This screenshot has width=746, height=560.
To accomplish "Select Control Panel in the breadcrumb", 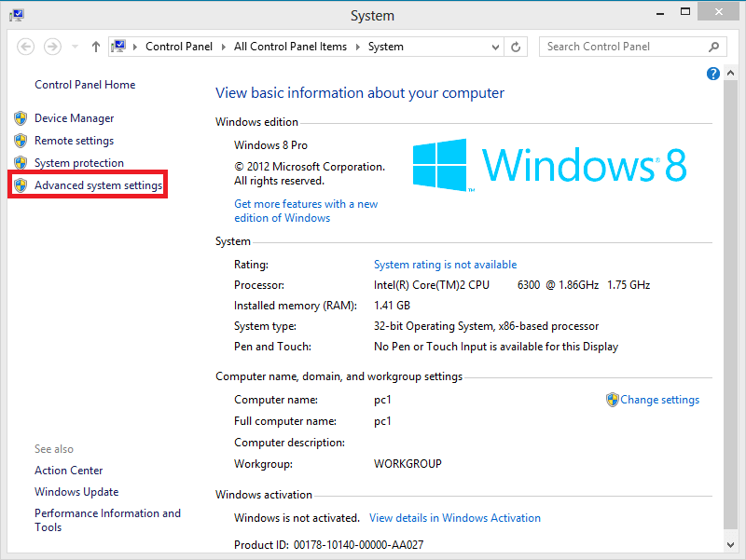I will (179, 47).
